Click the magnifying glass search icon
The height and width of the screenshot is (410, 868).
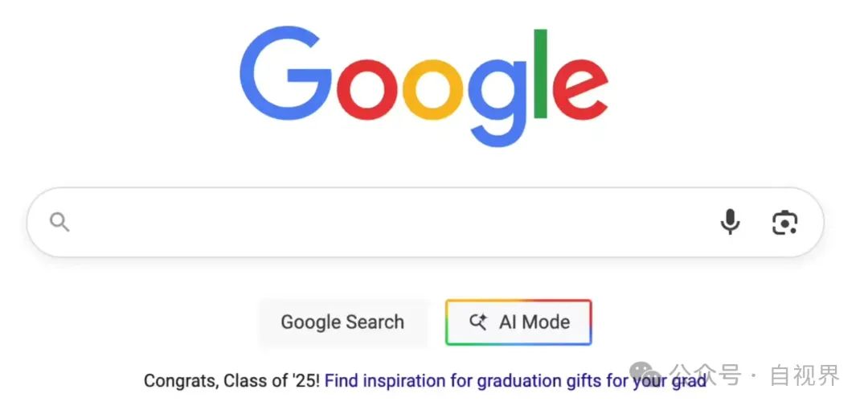click(59, 223)
